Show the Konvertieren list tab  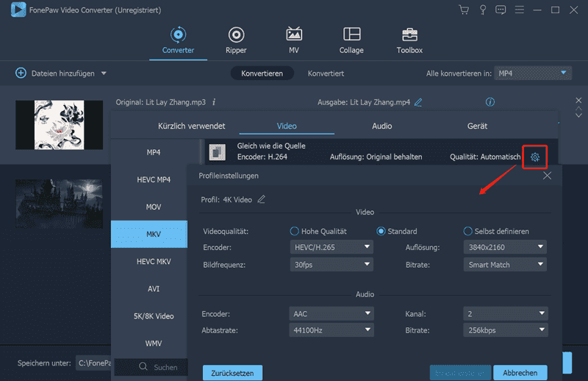click(262, 74)
